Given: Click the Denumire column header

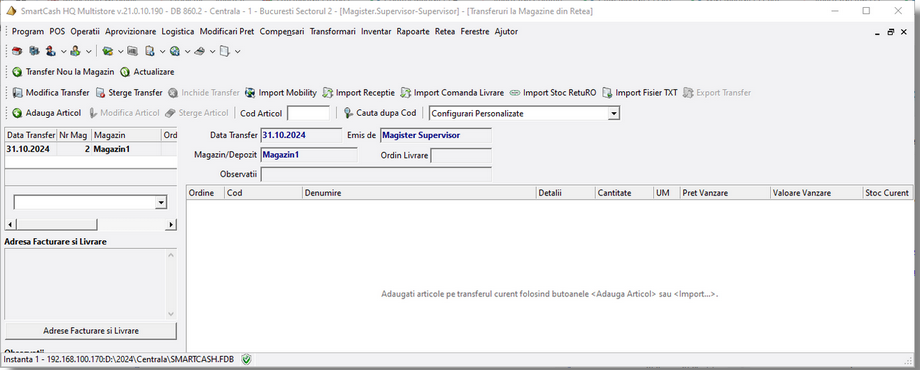Looking at the screenshot, I should [420, 192].
